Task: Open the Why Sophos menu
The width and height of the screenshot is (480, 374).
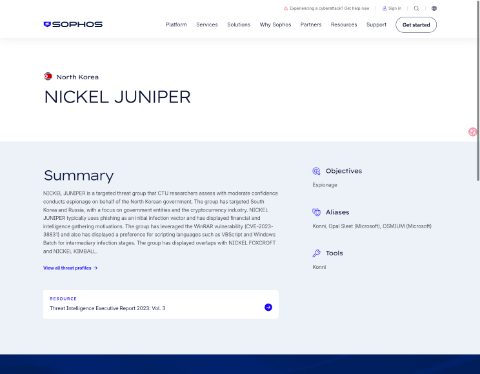Action: (275, 25)
